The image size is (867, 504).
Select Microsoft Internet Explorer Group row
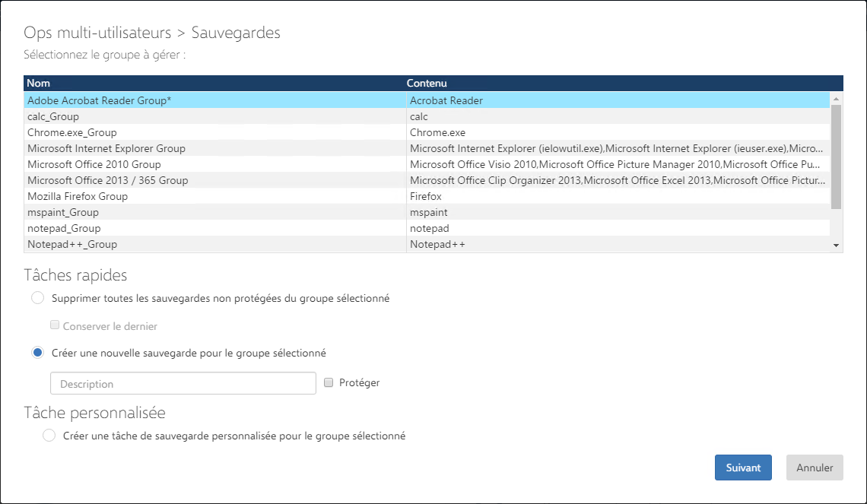tap(106, 148)
